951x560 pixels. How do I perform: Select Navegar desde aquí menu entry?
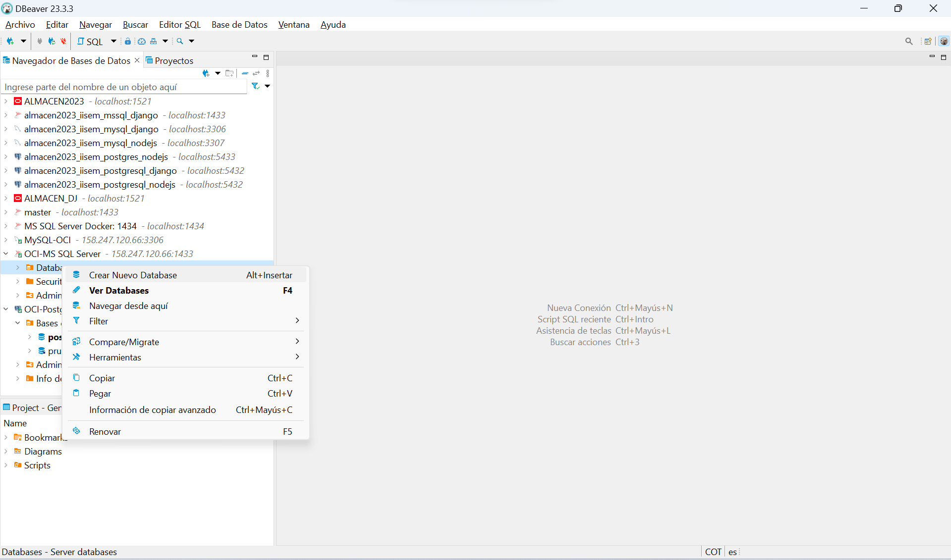point(186,305)
